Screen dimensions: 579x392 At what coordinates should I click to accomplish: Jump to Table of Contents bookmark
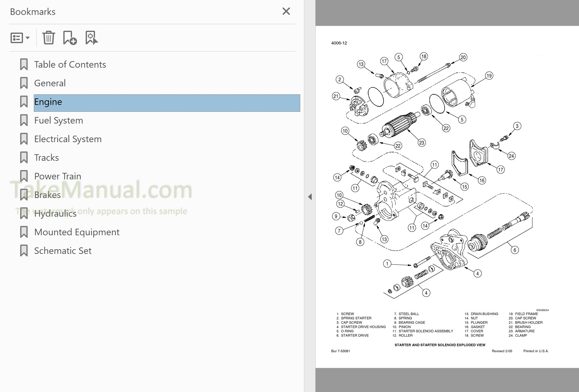pos(70,64)
